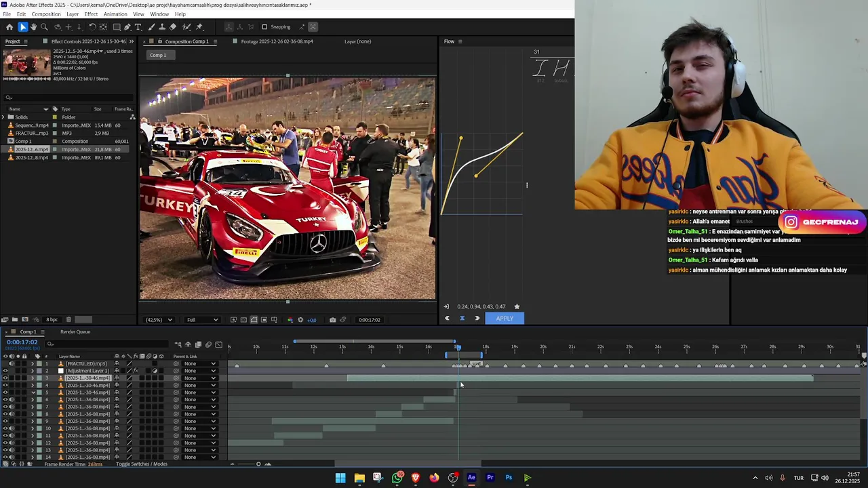This screenshot has width=868, height=488.
Task: Select the Hand tool
Action: [33, 27]
